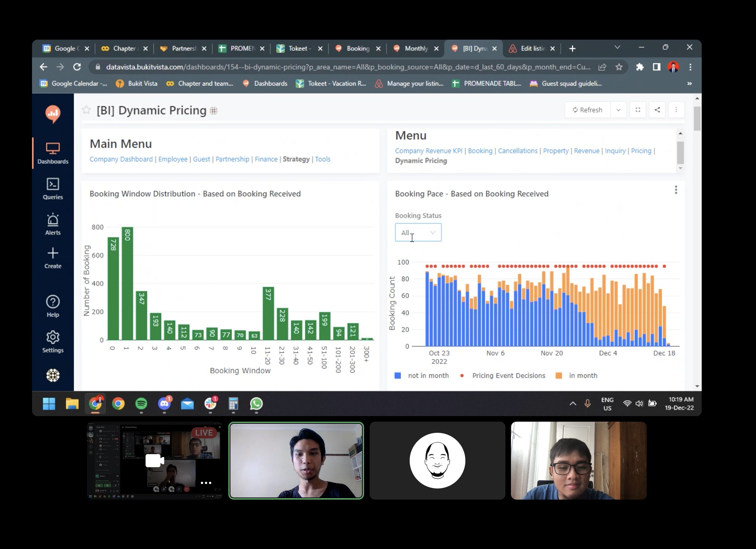Favorite the dashboard with star icon
This screenshot has height=549, width=756.
(x=86, y=110)
